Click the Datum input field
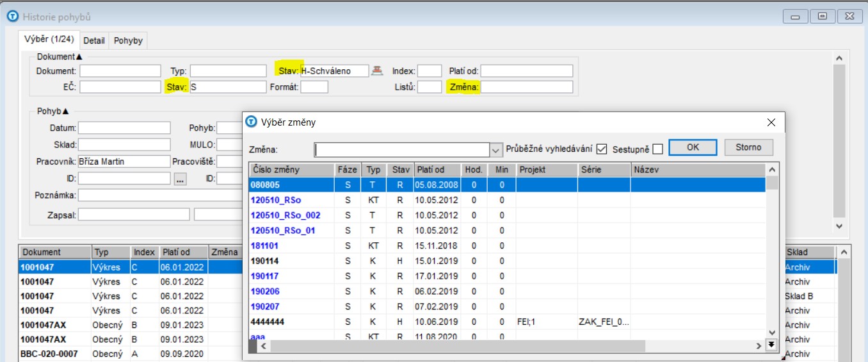This screenshot has width=868, height=362. pyautogui.click(x=124, y=128)
